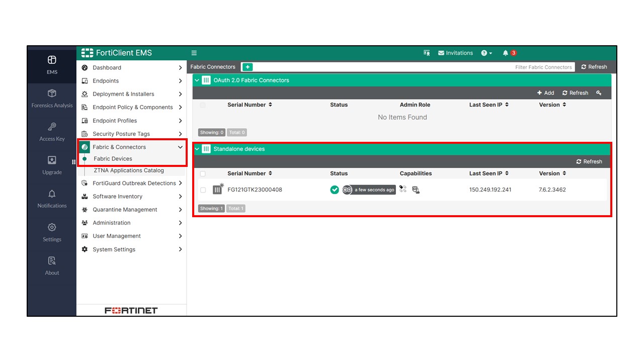The image size is (644, 362).
Task: Expand Software Inventory chevron
Action: pos(180,197)
